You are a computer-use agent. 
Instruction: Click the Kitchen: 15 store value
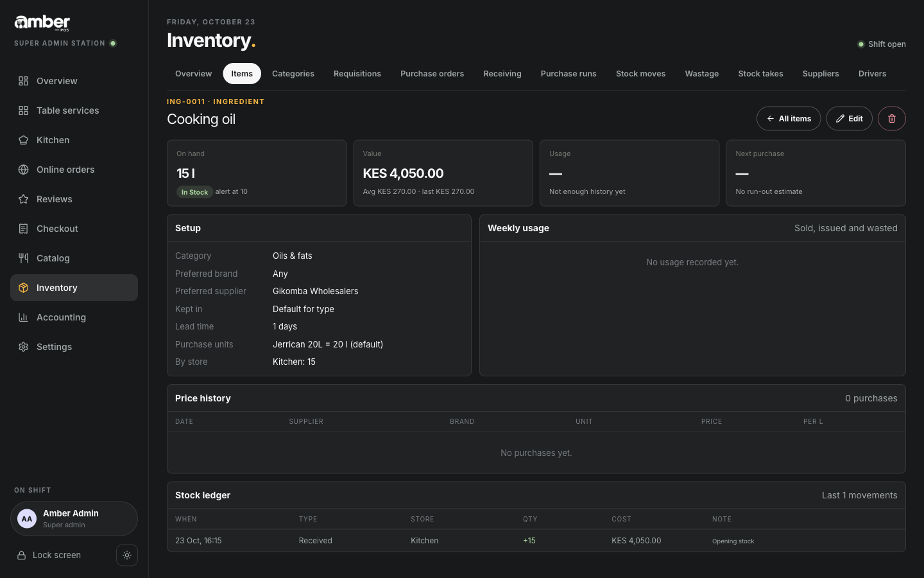click(x=294, y=362)
